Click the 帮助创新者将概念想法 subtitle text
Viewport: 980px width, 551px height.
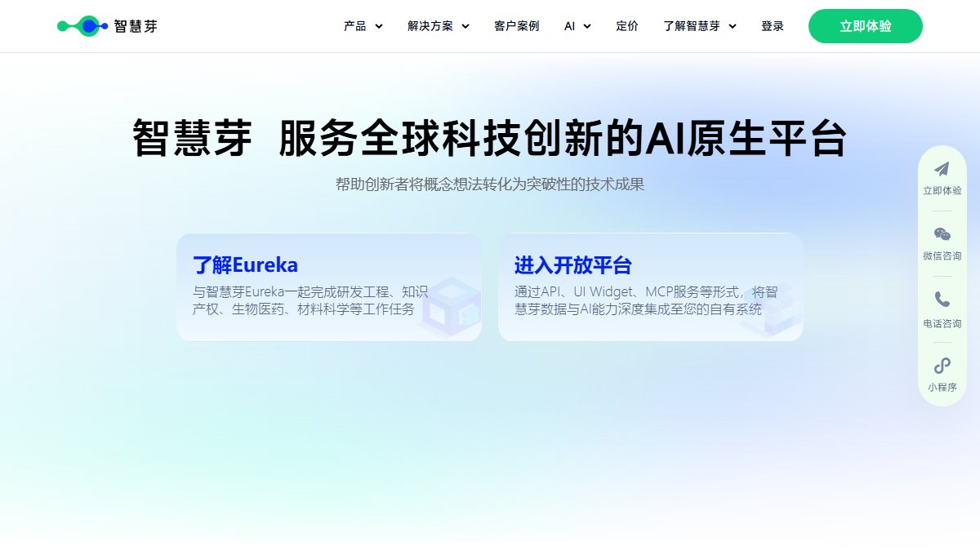point(490,184)
